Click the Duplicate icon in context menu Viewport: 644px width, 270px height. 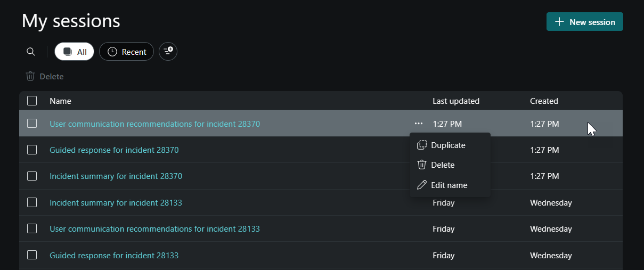[422, 145]
